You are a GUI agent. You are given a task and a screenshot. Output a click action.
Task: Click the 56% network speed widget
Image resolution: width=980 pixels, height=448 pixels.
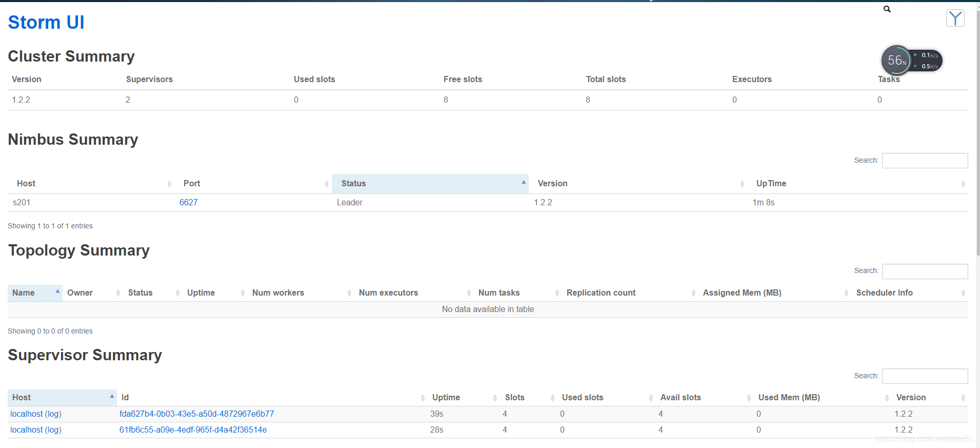911,60
